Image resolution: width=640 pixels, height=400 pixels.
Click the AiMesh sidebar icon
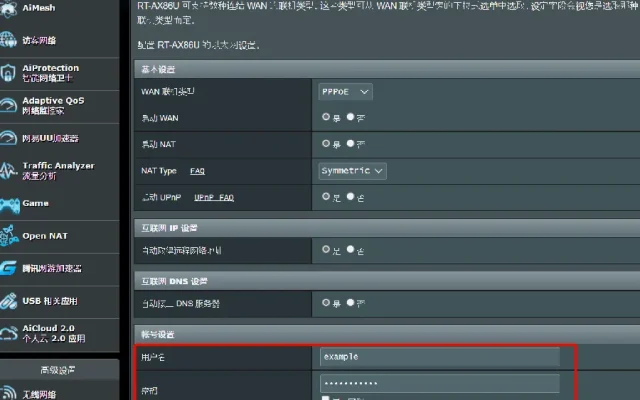point(8,8)
